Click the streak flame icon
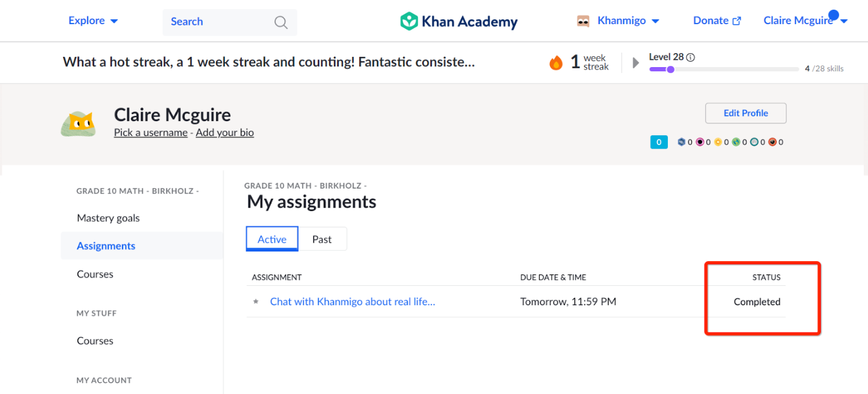 point(556,62)
